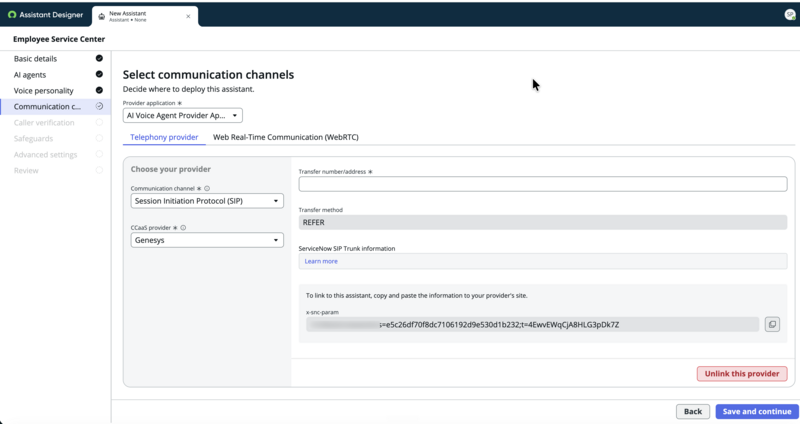Click the CCaaS provider info icon
Image resolution: width=800 pixels, height=424 pixels.
[183, 228]
